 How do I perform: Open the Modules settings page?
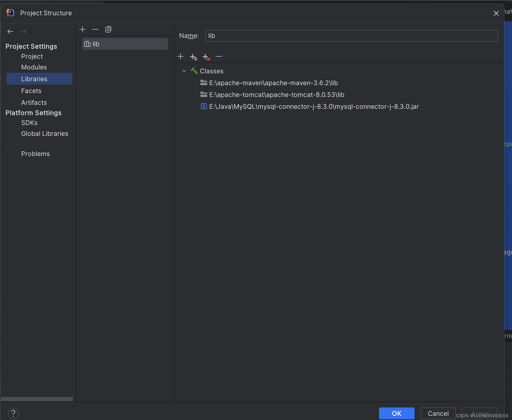[34, 67]
